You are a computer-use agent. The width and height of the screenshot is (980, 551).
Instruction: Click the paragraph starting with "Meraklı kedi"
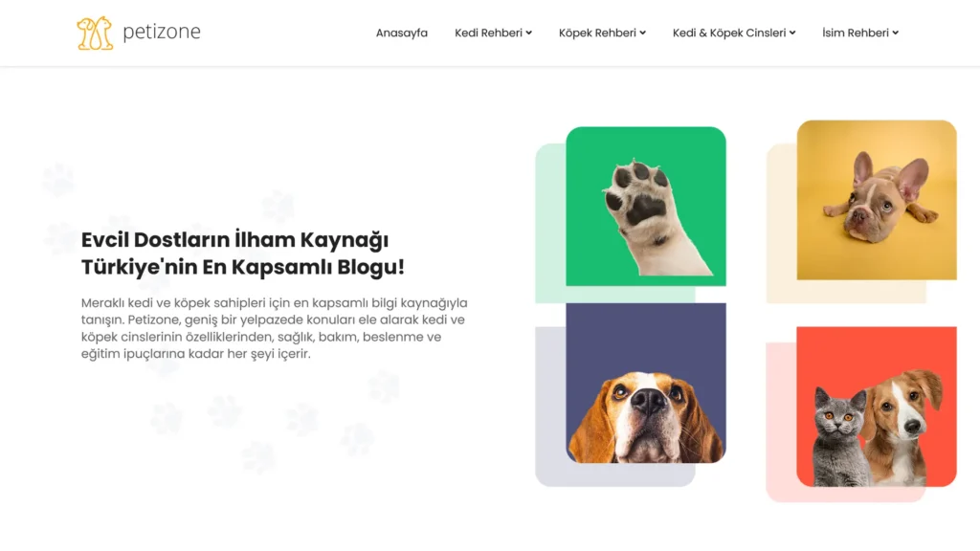click(x=273, y=328)
